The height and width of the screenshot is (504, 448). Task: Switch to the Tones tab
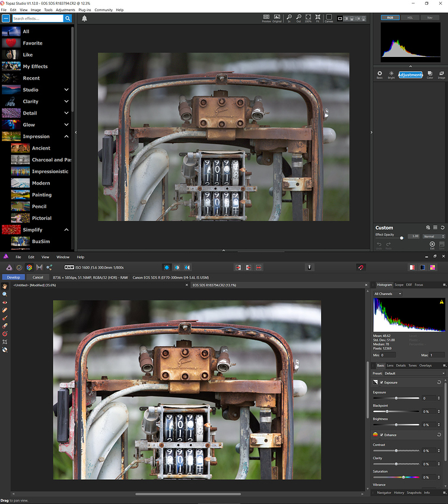(x=412, y=365)
